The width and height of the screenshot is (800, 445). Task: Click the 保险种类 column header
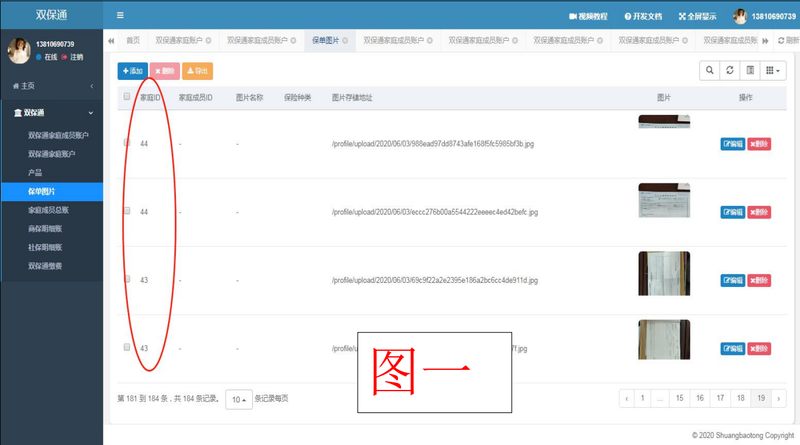(297, 97)
